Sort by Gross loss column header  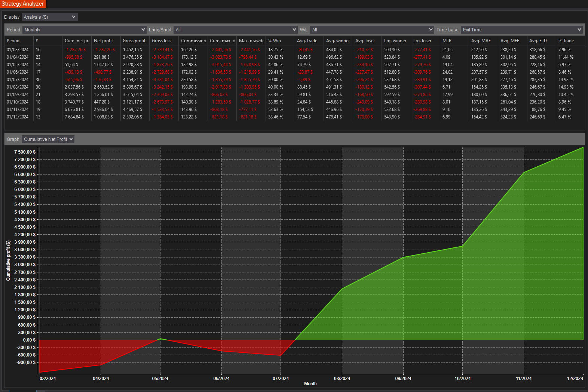(164, 41)
